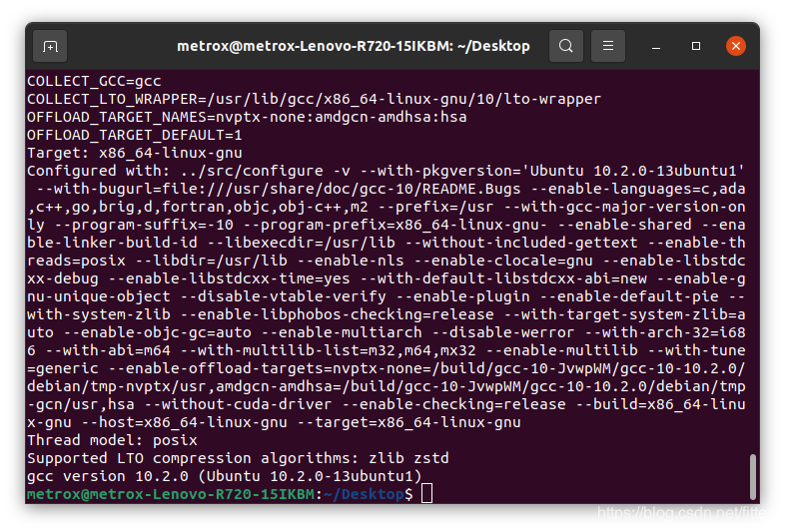Close the terminal window
Viewport: 785px width, 532px height.
point(735,46)
